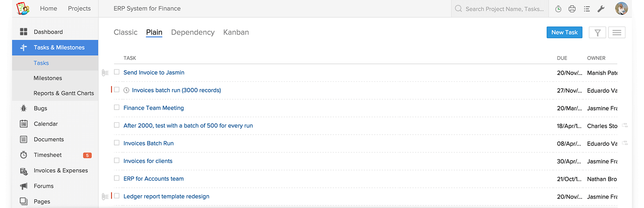Open the filter funnel dropdown
This screenshot has height=208, width=644.
coord(597,32)
